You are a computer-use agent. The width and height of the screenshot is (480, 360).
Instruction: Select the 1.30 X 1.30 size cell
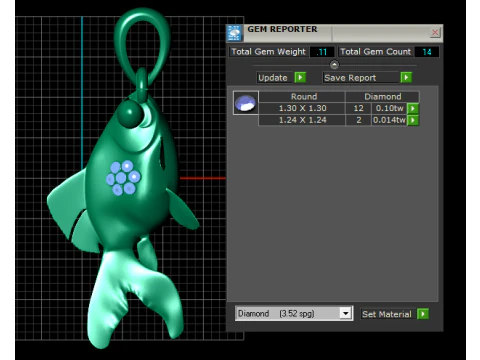click(x=302, y=108)
